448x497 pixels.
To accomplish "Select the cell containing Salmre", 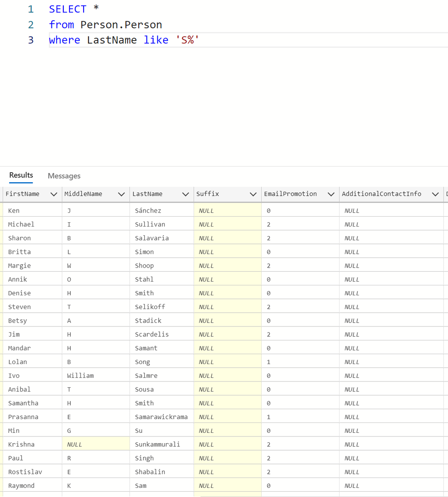I will point(161,375).
